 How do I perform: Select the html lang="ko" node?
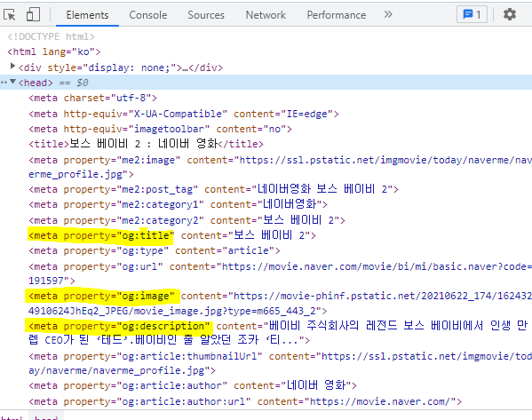click(54, 52)
